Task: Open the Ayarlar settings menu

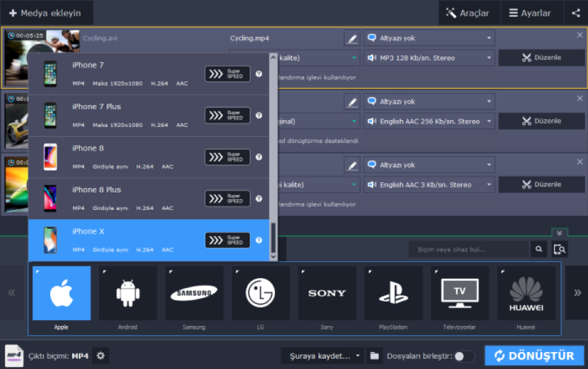Action: [x=532, y=13]
